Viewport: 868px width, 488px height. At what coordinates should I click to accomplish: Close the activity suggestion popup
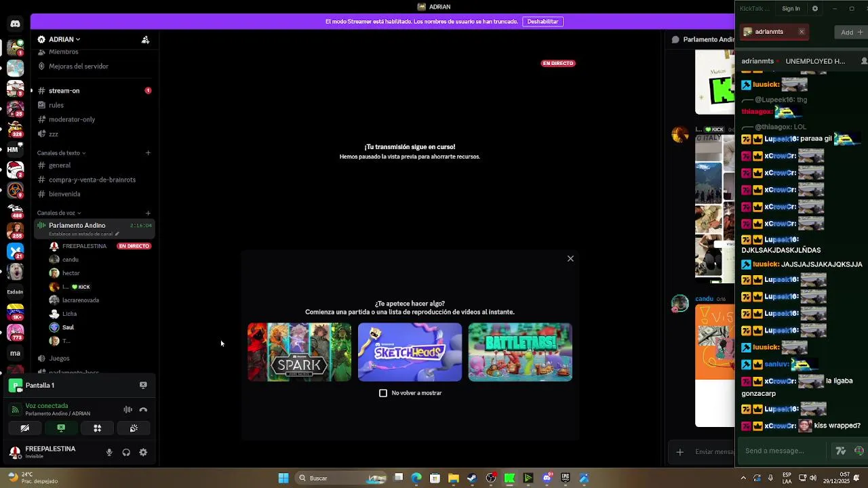pyautogui.click(x=570, y=258)
